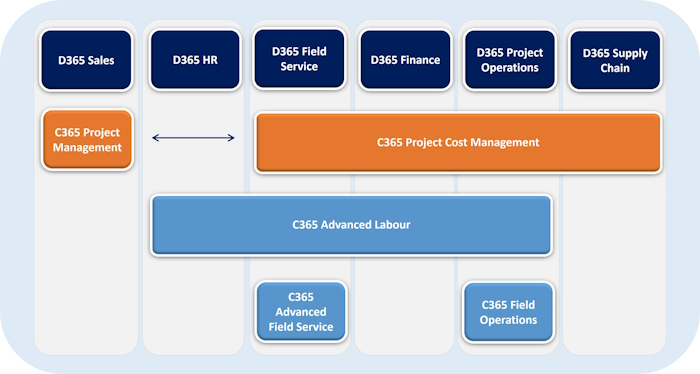Click empty area below D365 Finance column
Viewport: 700px width, 374px height.
(404, 308)
